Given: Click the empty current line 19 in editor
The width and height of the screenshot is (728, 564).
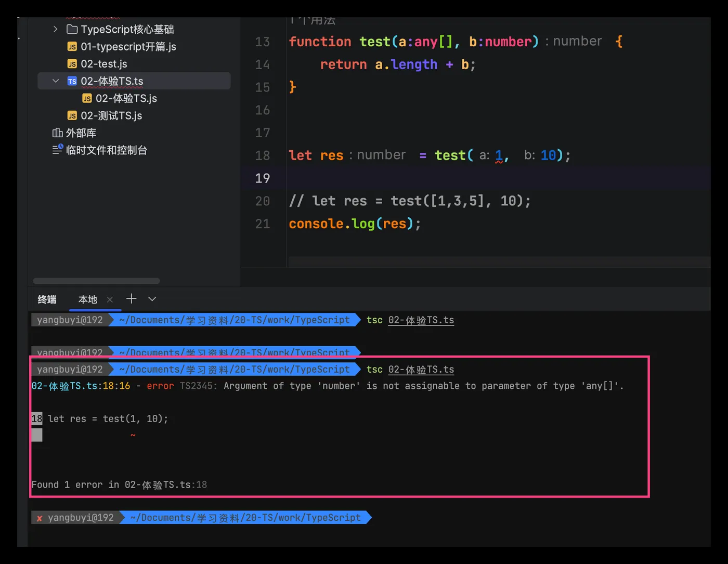Looking at the screenshot, I should click(x=499, y=178).
